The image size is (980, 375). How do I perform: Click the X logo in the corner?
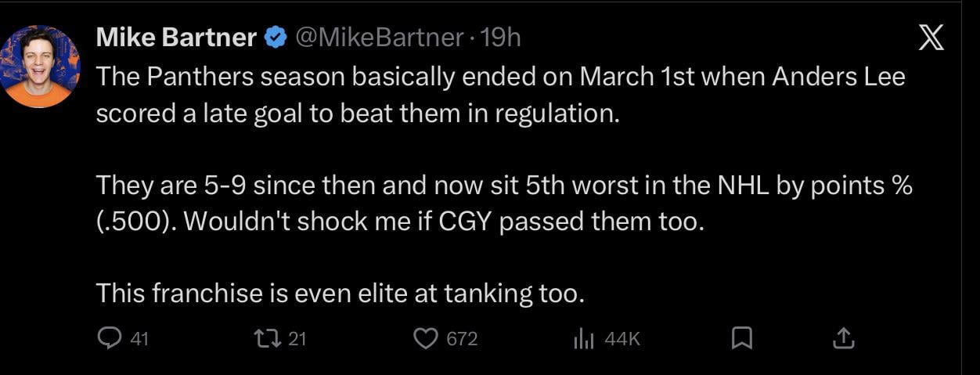click(x=931, y=38)
